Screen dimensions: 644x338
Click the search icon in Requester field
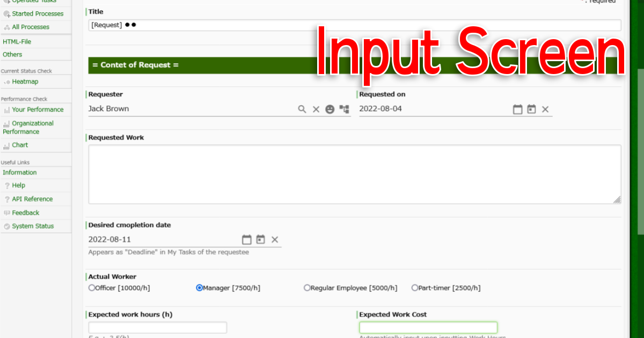(302, 109)
